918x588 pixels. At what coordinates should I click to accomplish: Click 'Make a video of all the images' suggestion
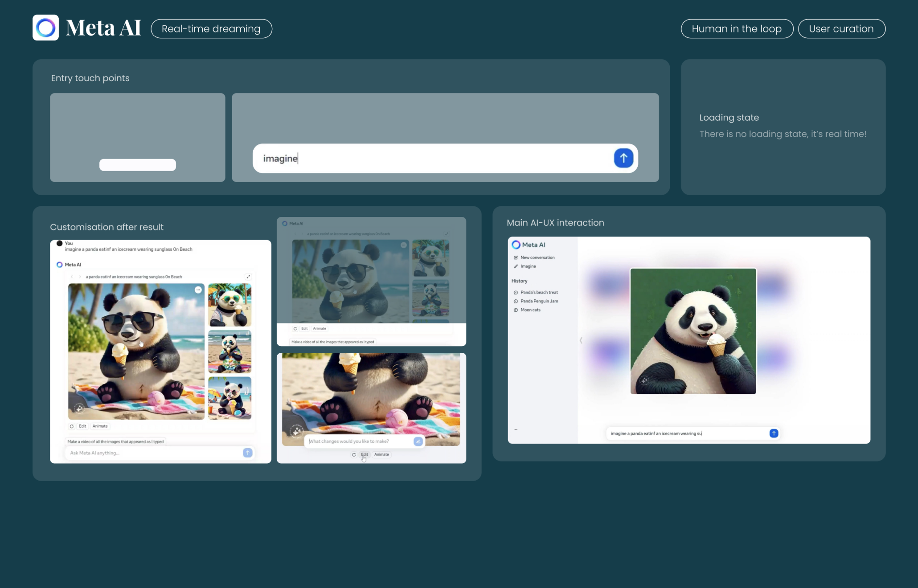click(115, 441)
